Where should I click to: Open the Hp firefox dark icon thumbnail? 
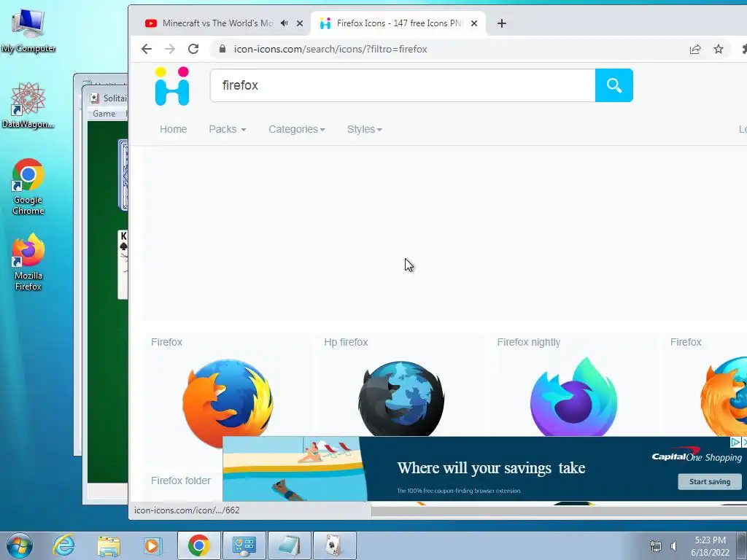point(401,399)
